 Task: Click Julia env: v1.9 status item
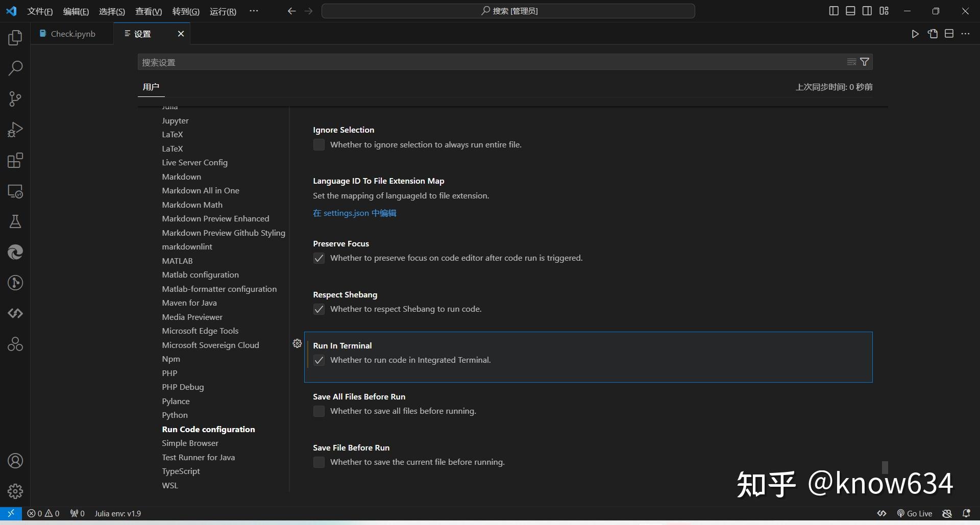[x=117, y=513]
